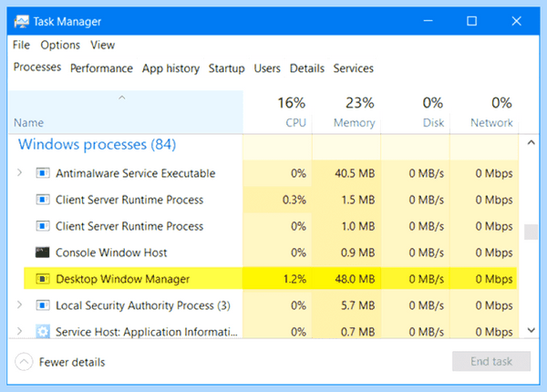547x392 pixels.
Task: Open the View menu
Action: click(102, 45)
